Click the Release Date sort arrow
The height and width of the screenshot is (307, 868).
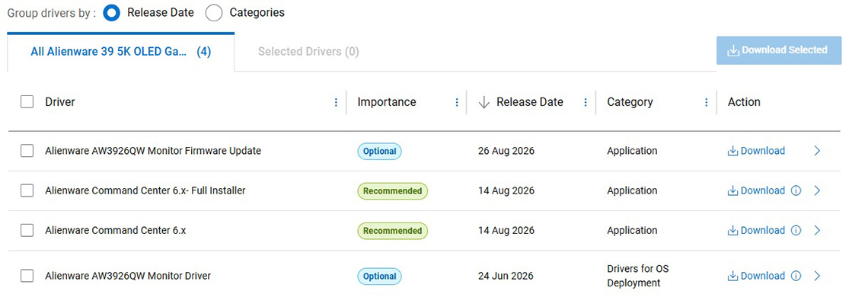pos(483,103)
